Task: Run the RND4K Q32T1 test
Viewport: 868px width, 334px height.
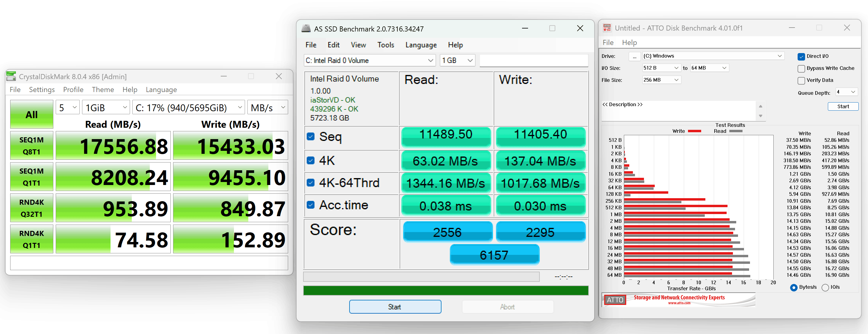Action: pyautogui.click(x=32, y=208)
